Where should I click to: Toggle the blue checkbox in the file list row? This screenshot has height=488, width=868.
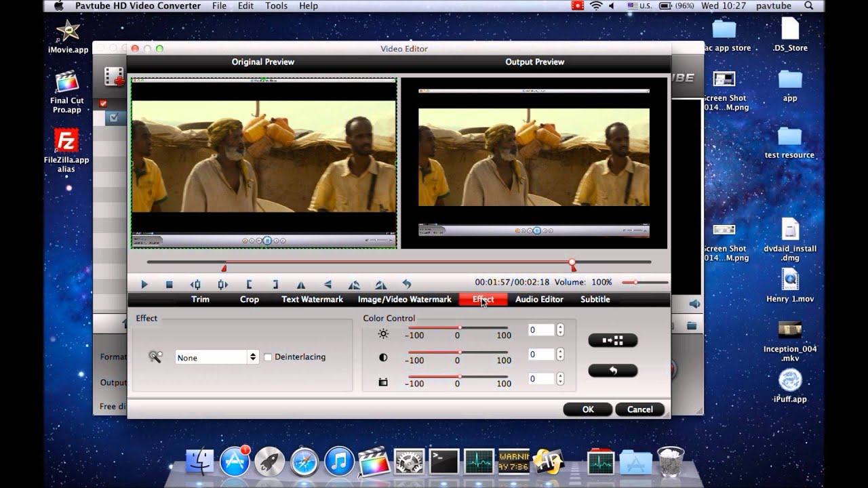[113, 117]
